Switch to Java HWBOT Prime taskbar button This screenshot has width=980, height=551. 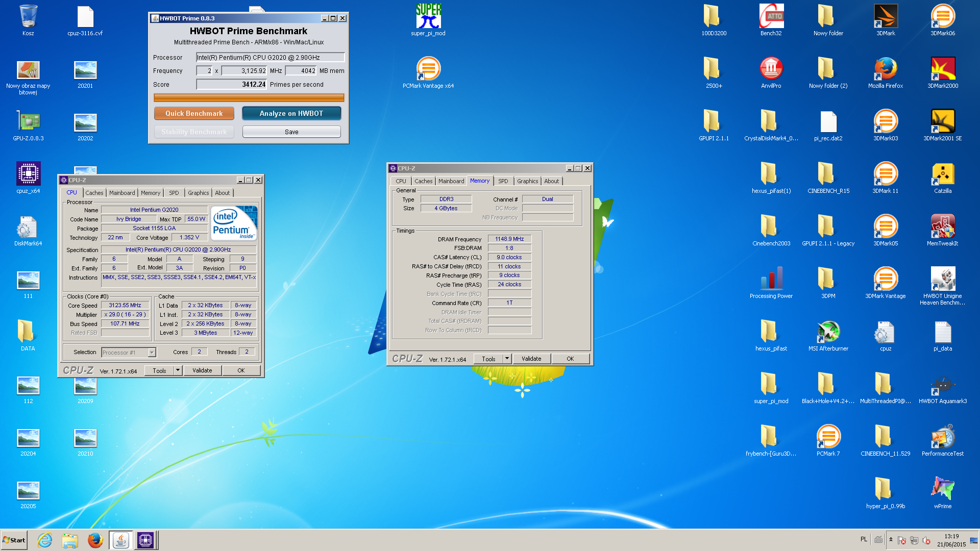click(x=120, y=540)
